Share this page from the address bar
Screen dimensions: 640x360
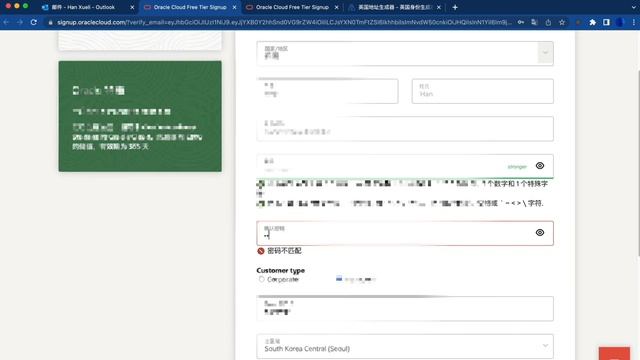548,22
